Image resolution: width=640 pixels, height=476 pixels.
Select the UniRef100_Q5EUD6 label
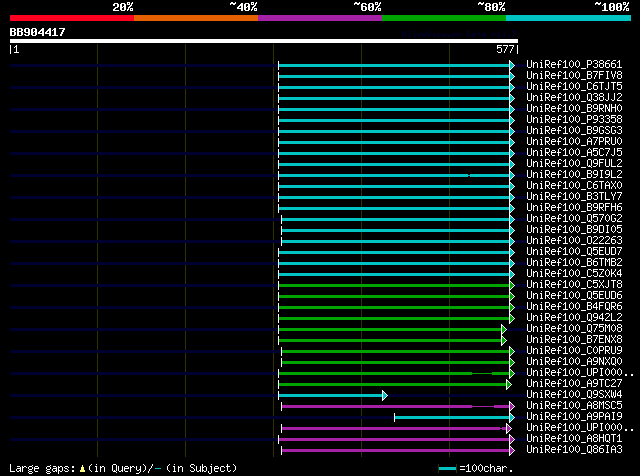pyautogui.click(x=574, y=296)
